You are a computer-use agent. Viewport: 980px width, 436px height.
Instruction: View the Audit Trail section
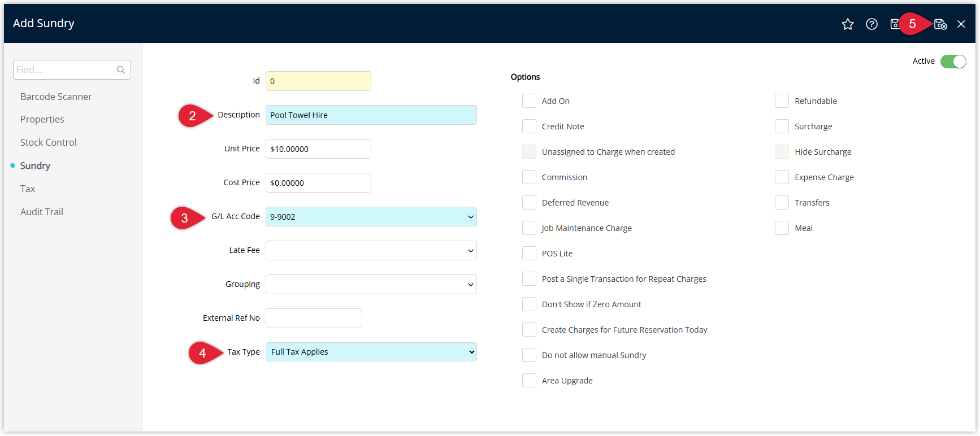(x=42, y=212)
